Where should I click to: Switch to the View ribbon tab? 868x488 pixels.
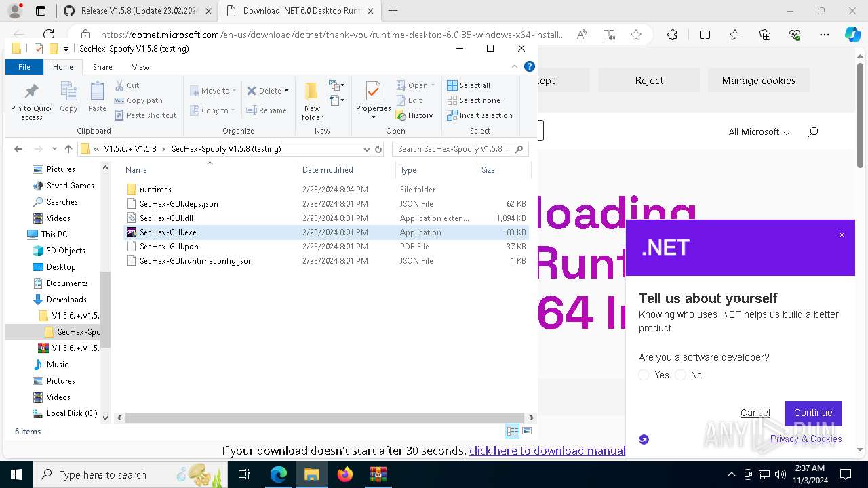coord(140,67)
